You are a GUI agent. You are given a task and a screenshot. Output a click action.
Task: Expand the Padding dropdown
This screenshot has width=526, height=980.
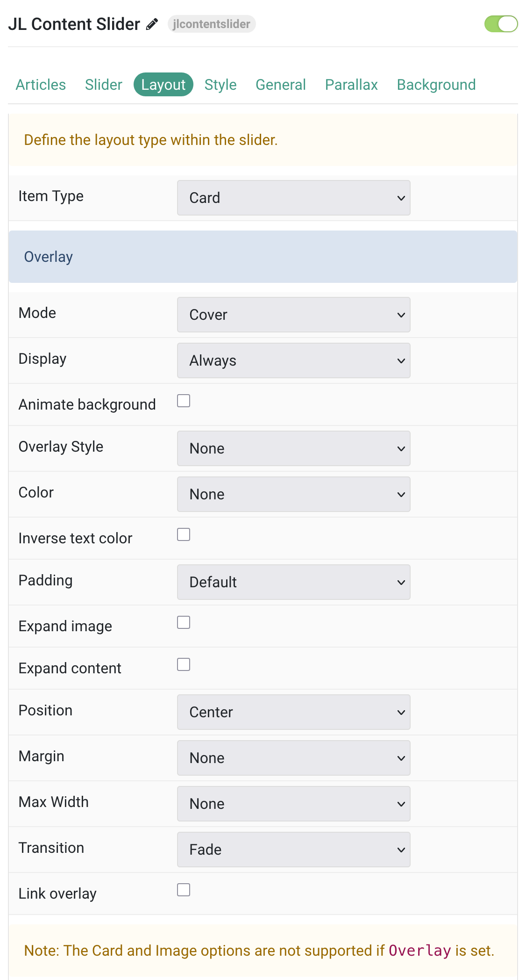point(293,582)
